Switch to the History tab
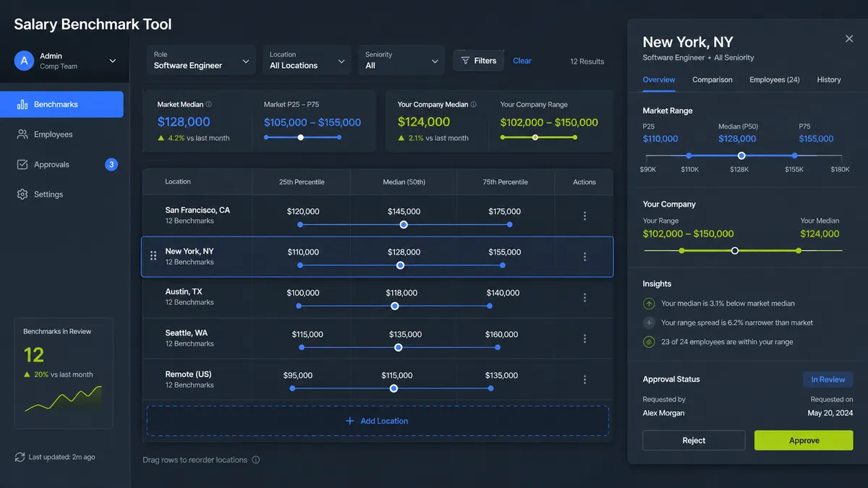 [829, 80]
